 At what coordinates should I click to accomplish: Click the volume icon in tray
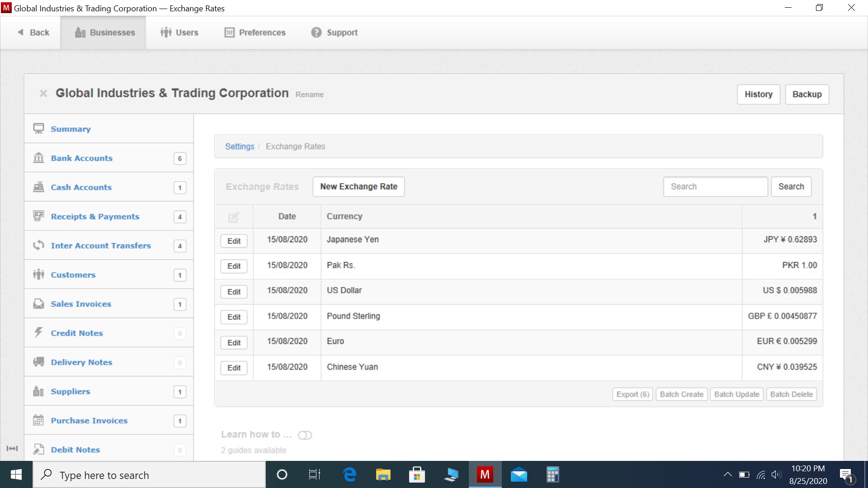point(776,474)
